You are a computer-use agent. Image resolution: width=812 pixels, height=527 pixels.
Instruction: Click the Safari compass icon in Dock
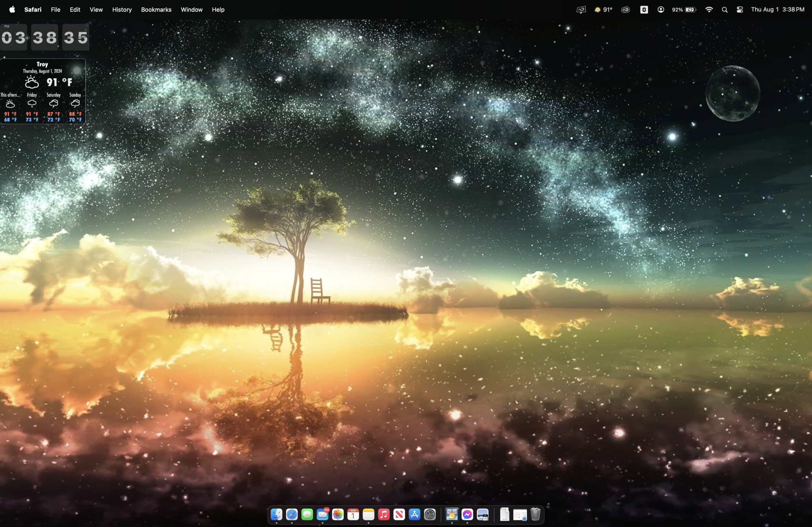[x=292, y=514]
